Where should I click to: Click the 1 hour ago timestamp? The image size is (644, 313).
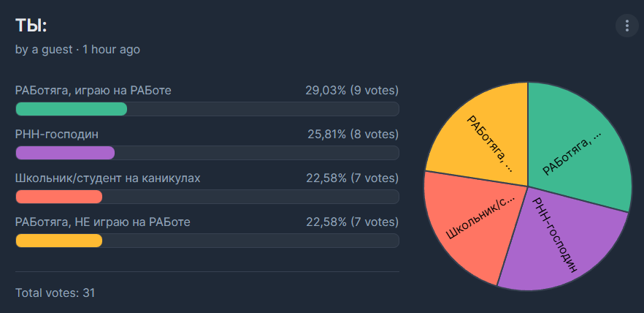tap(111, 50)
